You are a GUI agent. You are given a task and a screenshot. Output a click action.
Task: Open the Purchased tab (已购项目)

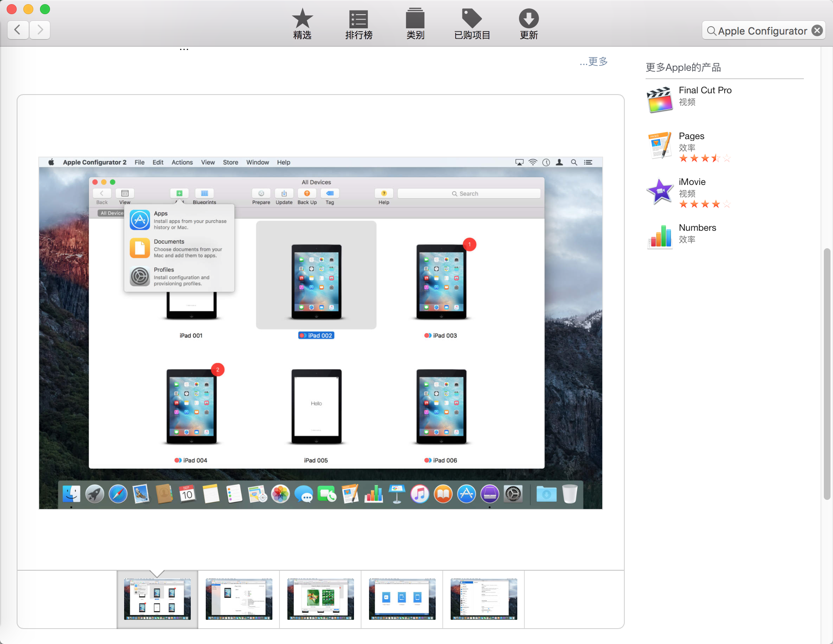pyautogui.click(x=472, y=24)
